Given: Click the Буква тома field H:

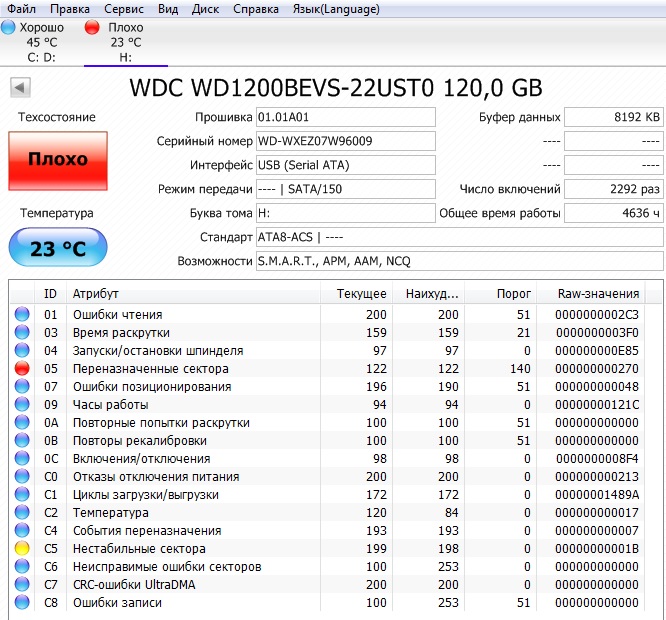Looking at the screenshot, I should coord(346,213).
